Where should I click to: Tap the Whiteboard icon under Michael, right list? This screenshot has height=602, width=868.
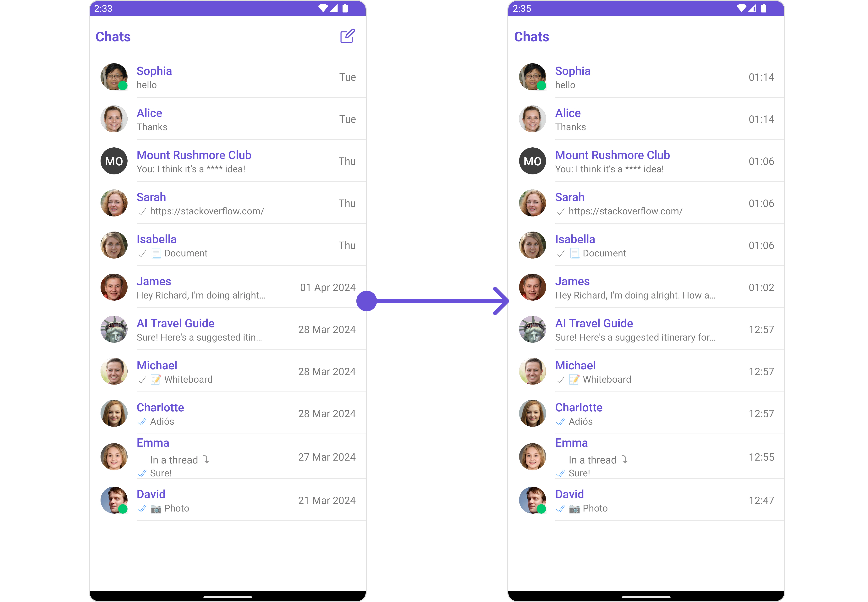(x=574, y=379)
